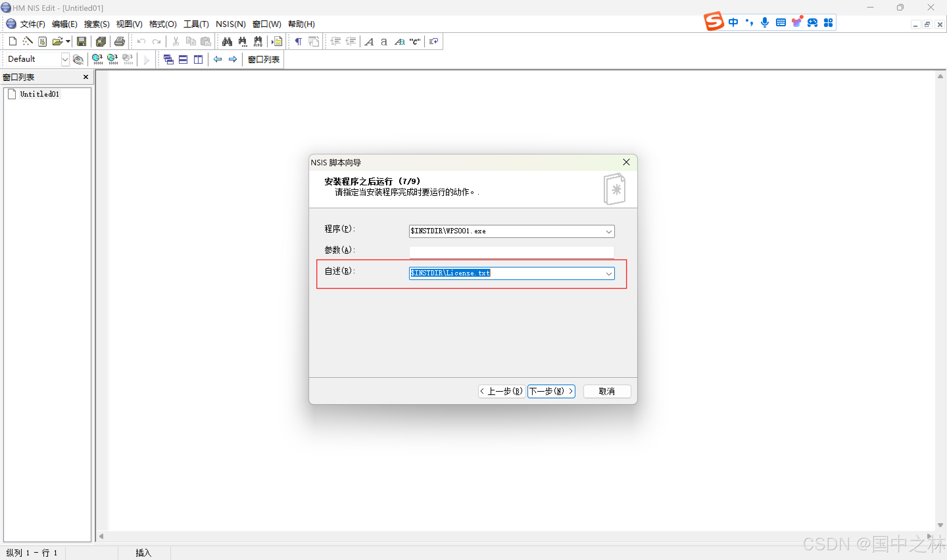947x560 pixels.
Task: Go to next window arrow
Action: 233,59
